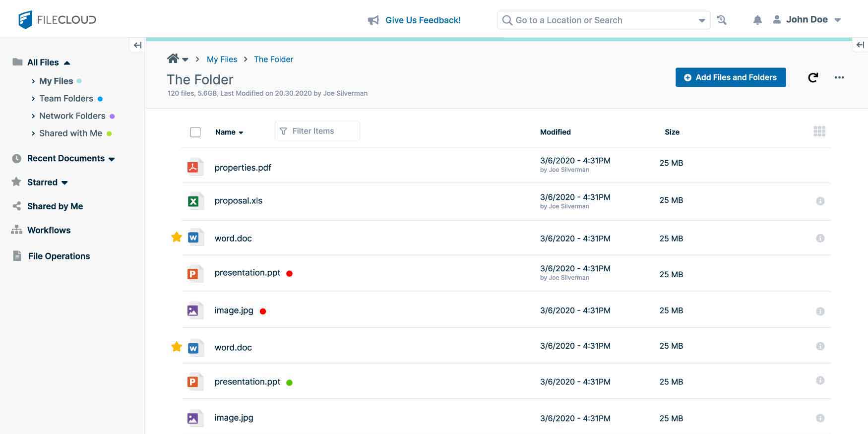Collapse the left sidebar panel
Image resolution: width=868 pixels, height=434 pixels.
click(x=137, y=45)
